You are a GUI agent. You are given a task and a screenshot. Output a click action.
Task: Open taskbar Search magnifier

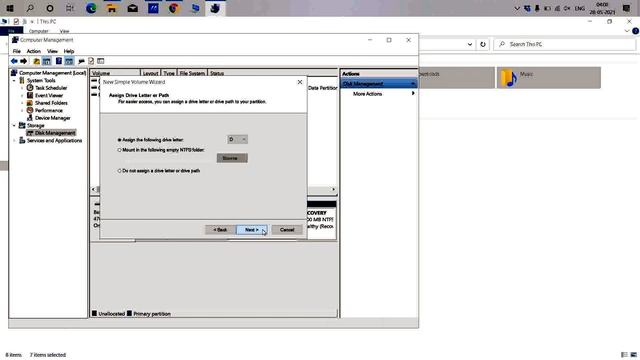pos(30,8)
